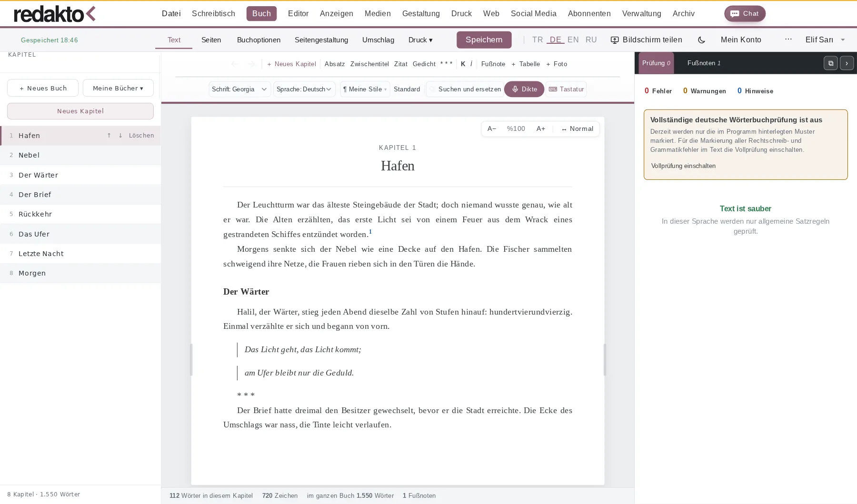
Task: Open the Sprache Deutsch dropdown
Action: pos(304,89)
